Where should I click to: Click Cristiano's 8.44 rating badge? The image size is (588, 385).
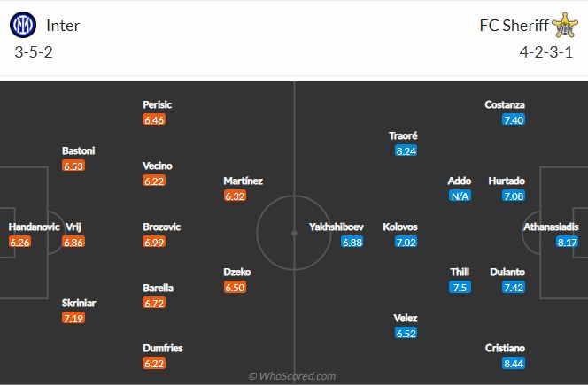click(x=514, y=363)
